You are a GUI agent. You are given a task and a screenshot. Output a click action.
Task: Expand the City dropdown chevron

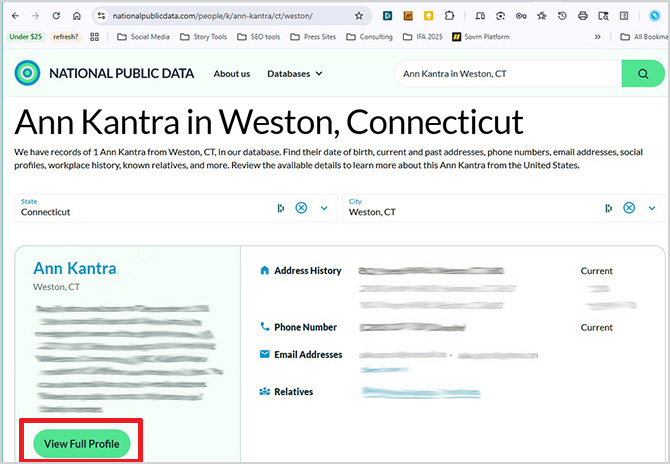point(652,208)
